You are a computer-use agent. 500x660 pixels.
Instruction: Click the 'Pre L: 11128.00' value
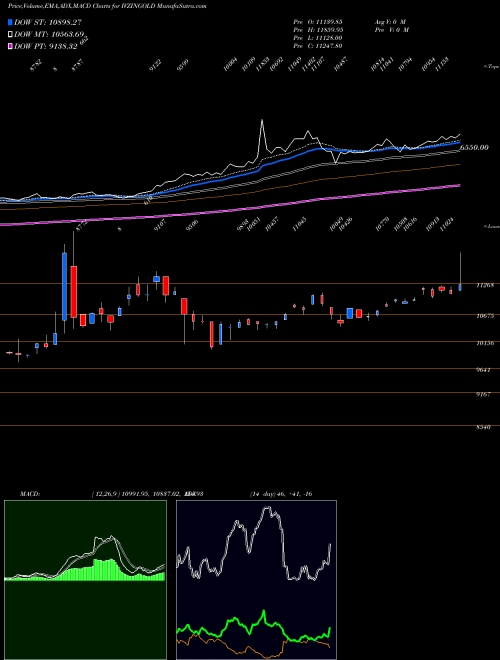[x=320, y=38]
